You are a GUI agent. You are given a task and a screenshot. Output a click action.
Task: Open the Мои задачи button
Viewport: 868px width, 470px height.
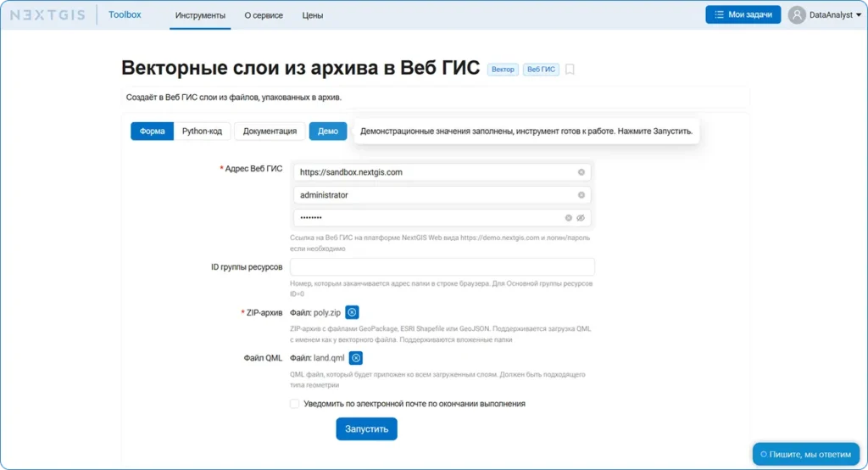coord(743,15)
